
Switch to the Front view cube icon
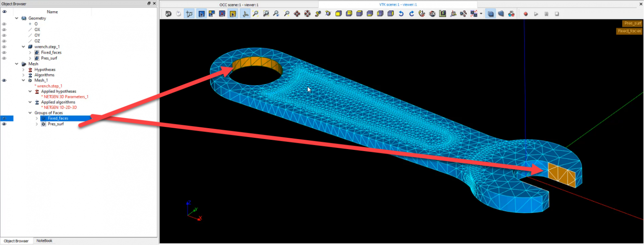point(338,13)
